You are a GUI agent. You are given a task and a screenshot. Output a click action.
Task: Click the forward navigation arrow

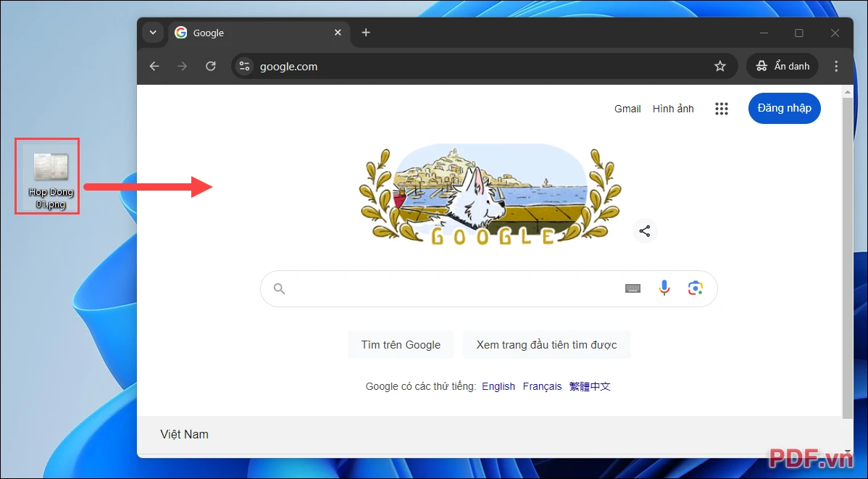point(182,67)
